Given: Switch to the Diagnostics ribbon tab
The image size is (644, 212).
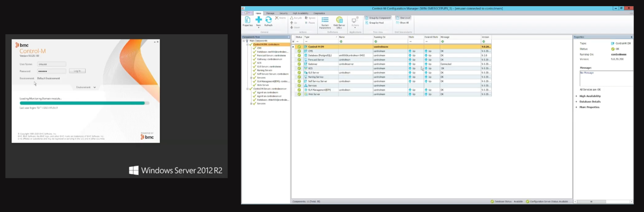Looking at the screenshot, I should (319, 13).
